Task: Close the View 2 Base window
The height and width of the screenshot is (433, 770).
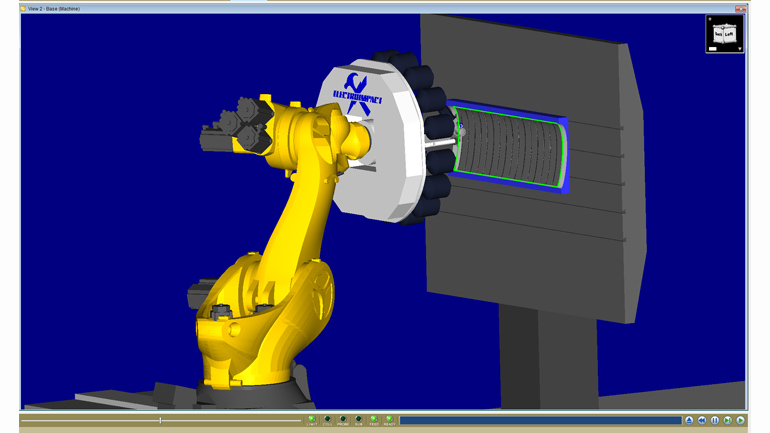Action: [x=740, y=8]
